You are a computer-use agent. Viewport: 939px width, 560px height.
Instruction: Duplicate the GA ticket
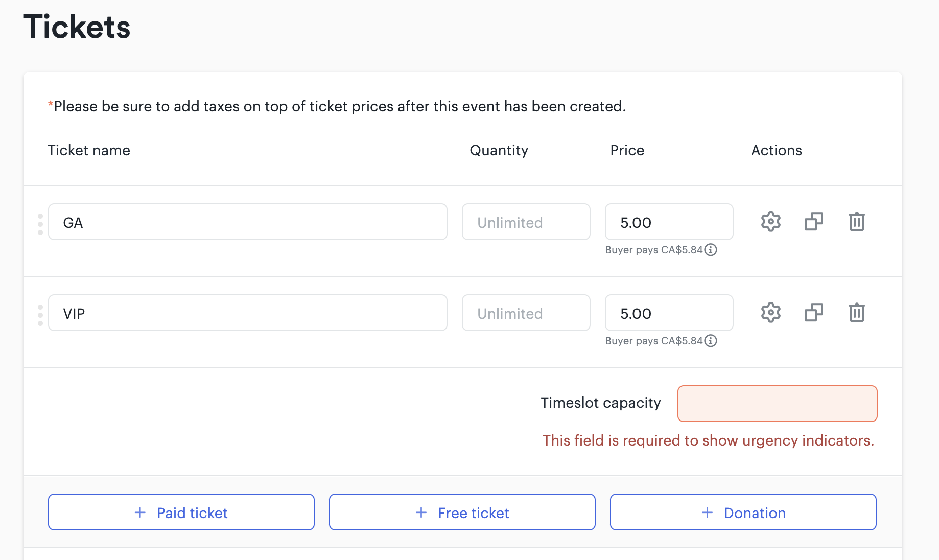click(813, 222)
